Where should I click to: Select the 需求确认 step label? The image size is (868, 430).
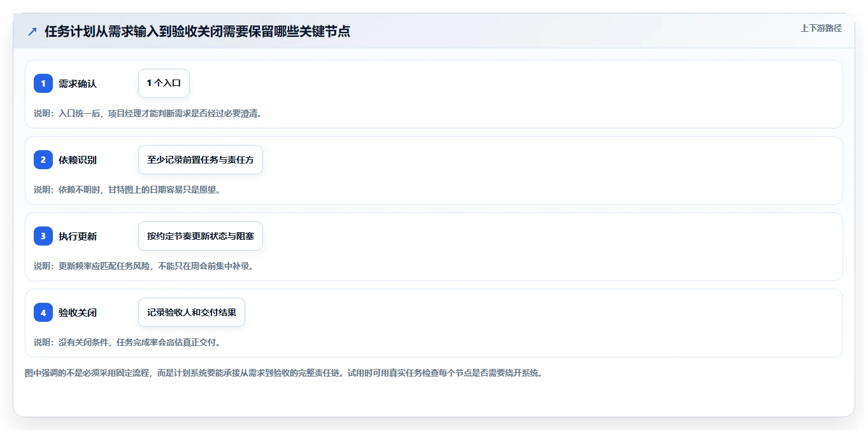pyautogui.click(x=78, y=83)
